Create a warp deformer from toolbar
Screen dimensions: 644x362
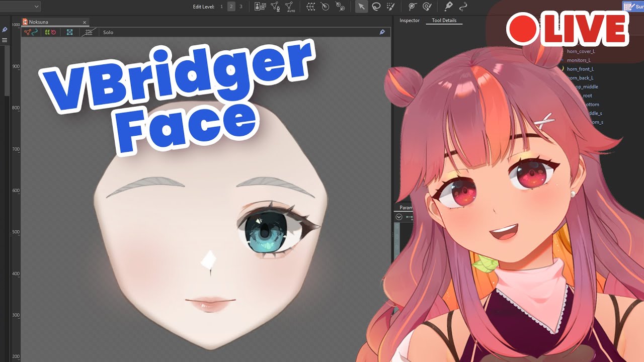(x=311, y=7)
